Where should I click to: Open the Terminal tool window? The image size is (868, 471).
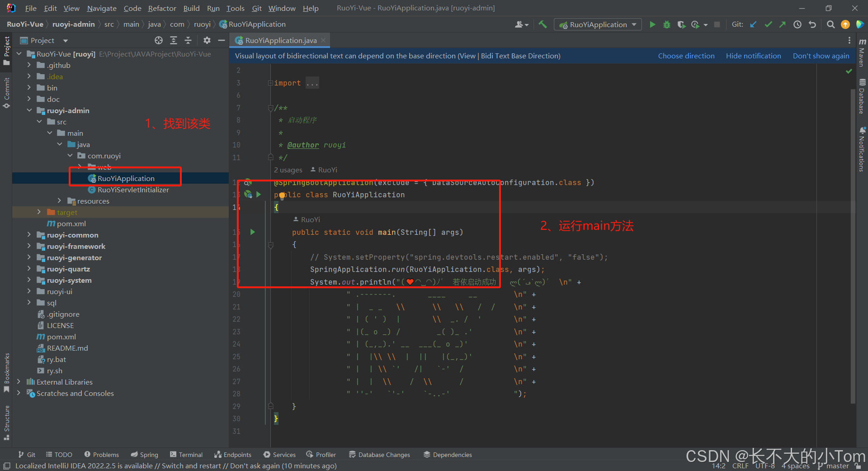point(186,455)
